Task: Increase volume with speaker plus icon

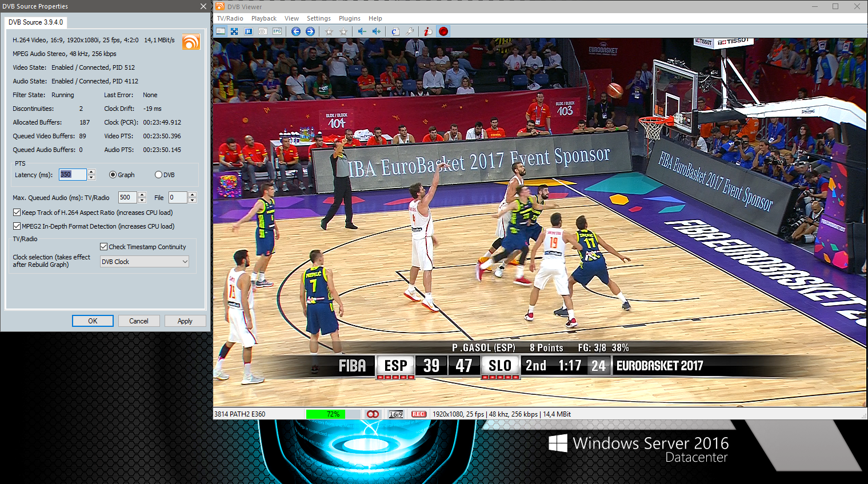Action: click(x=376, y=31)
